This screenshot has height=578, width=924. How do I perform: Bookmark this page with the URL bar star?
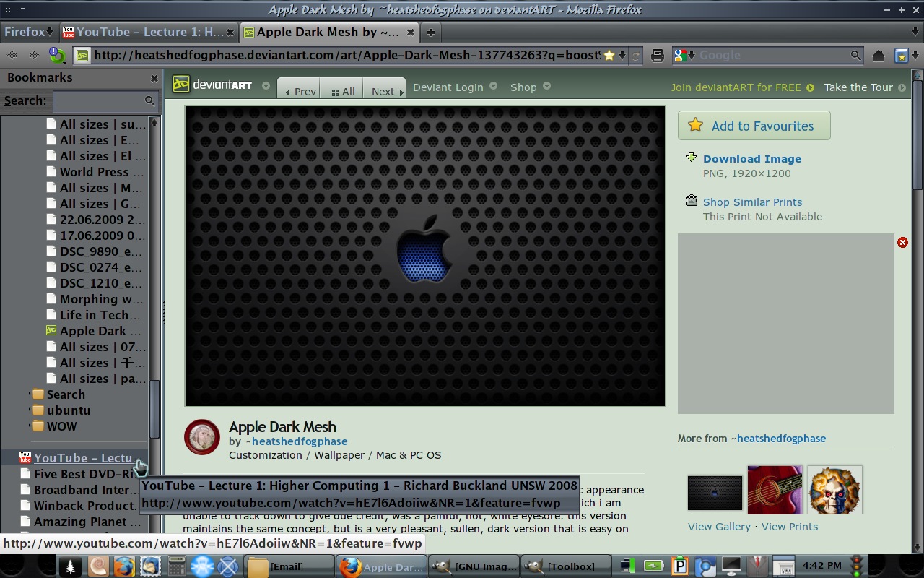tap(609, 56)
